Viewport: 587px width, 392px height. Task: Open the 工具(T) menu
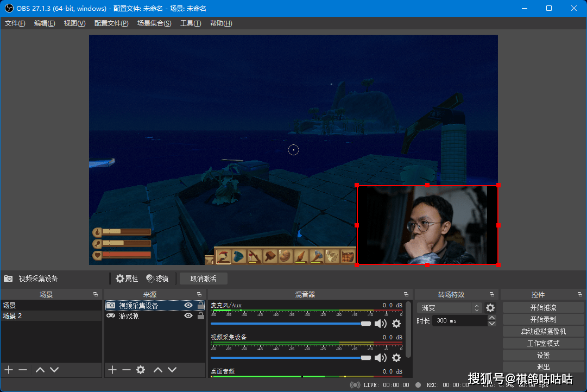(191, 23)
